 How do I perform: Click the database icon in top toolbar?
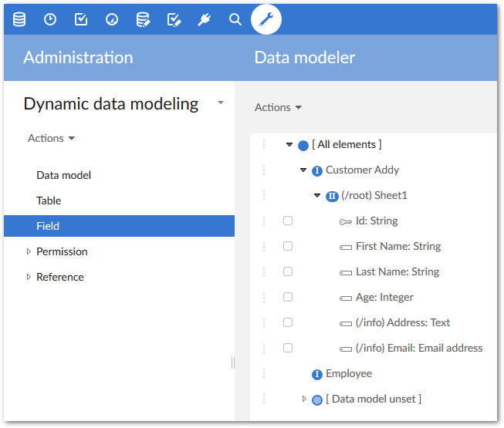[19, 19]
